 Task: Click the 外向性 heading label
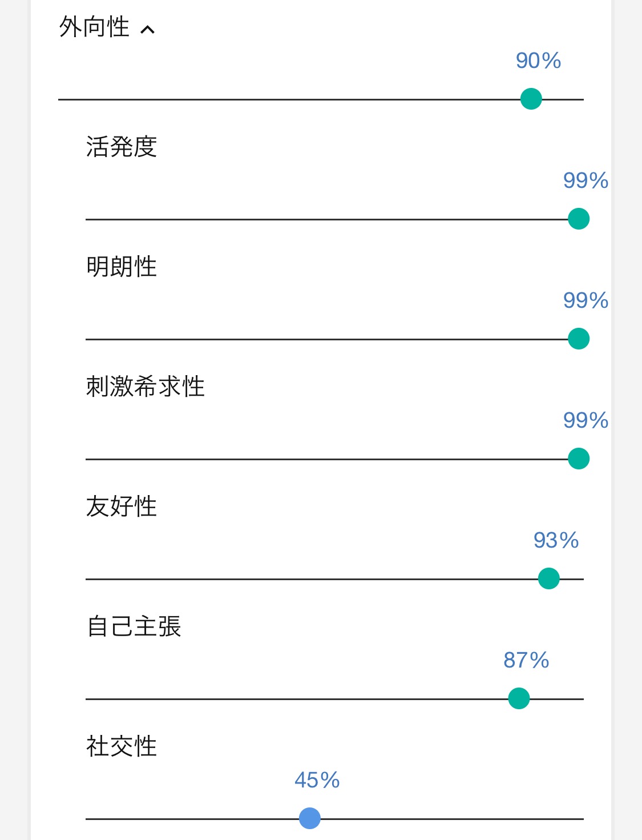click(x=95, y=27)
